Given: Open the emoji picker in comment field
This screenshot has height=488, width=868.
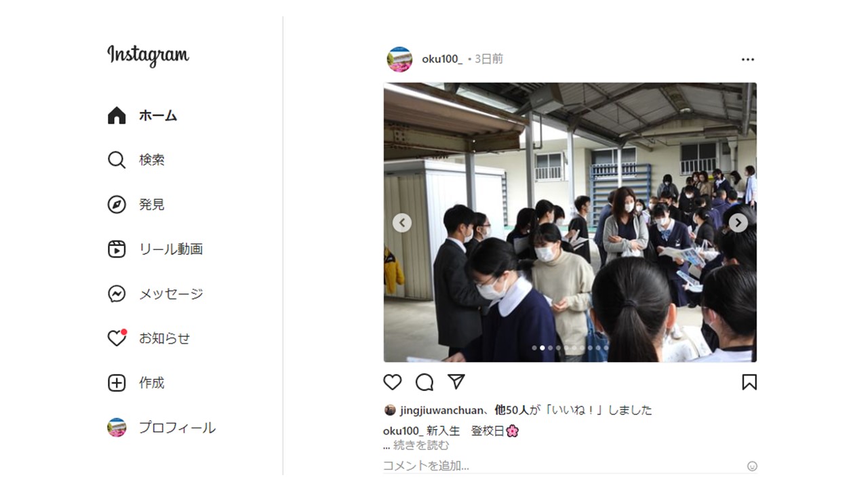Looking at the screenshot, I should click(752, 466).
